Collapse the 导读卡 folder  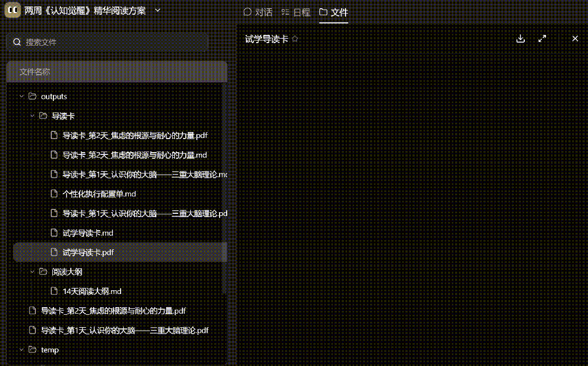click(32, 116)
